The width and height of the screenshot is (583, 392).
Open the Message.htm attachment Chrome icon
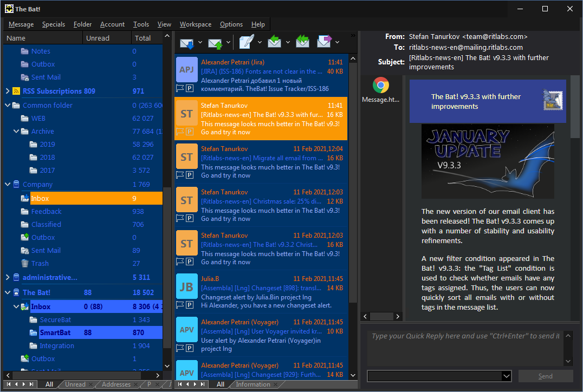click(381, 86)
